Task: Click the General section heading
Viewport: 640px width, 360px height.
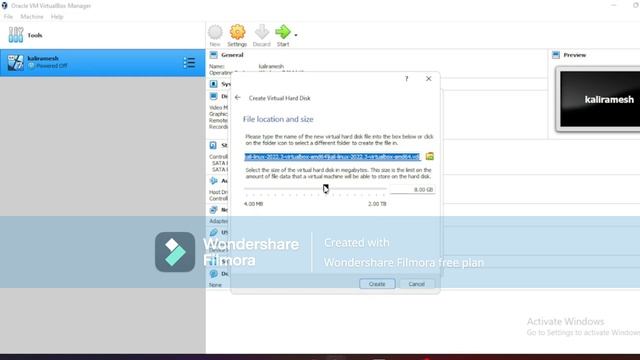Action: tap(232, 55)
